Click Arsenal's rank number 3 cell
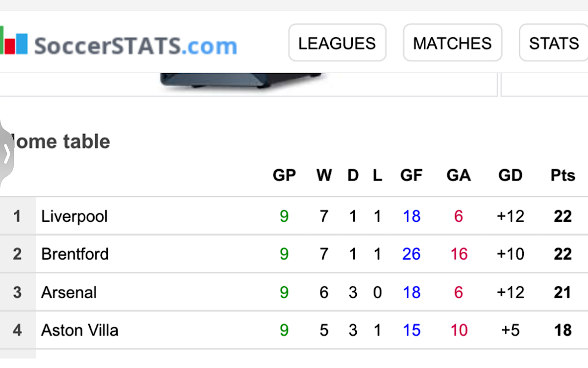Viewport: 588px width, 368px height. 18,292
